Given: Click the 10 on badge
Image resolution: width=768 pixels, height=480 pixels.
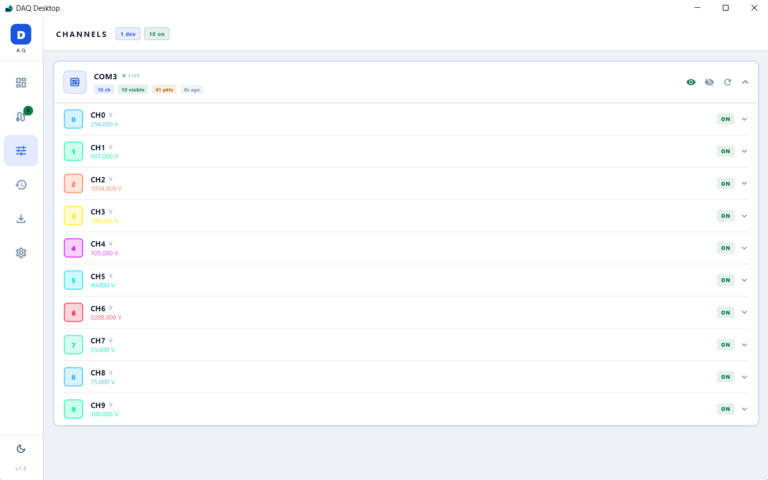Looking at the screenshot, I should pos(157,34).
